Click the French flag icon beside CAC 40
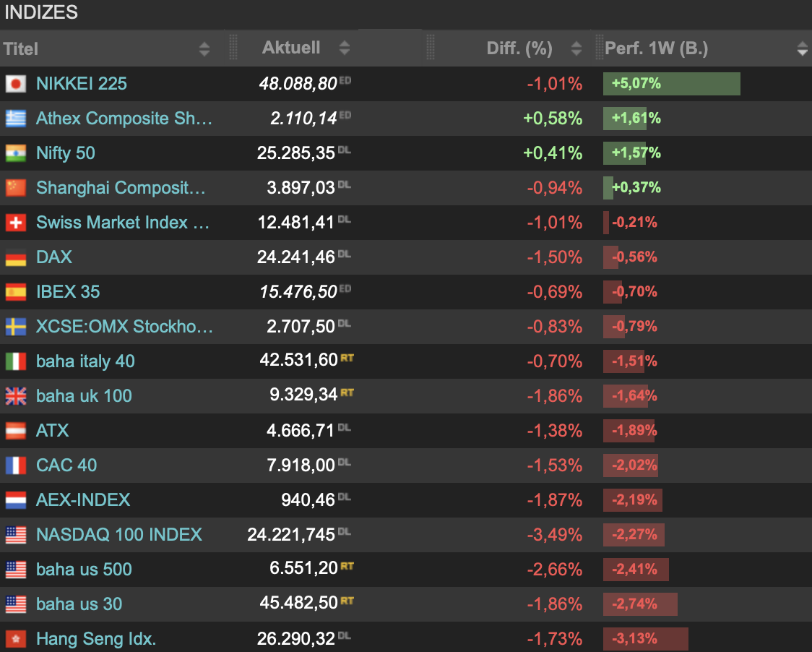 tap(15, 466)
